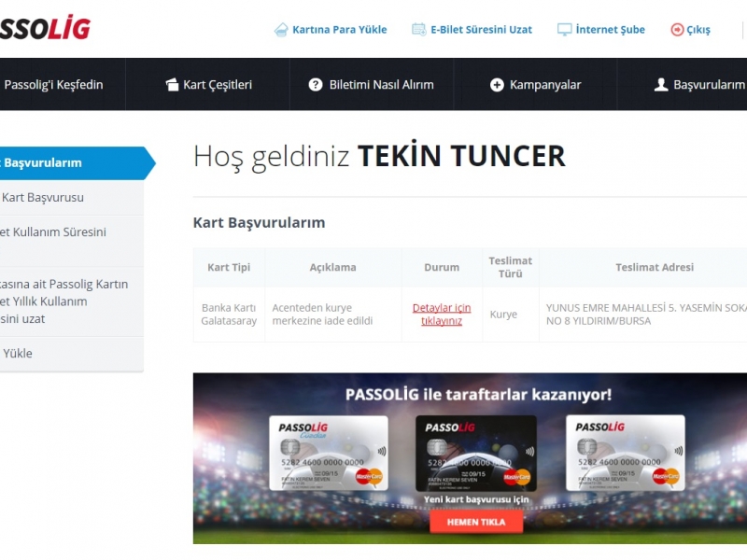Image resolution: width=747 pixels, height=560 pixels.
Task: Click the plus icon next to Kampanyalar
Action: point(497,85)
